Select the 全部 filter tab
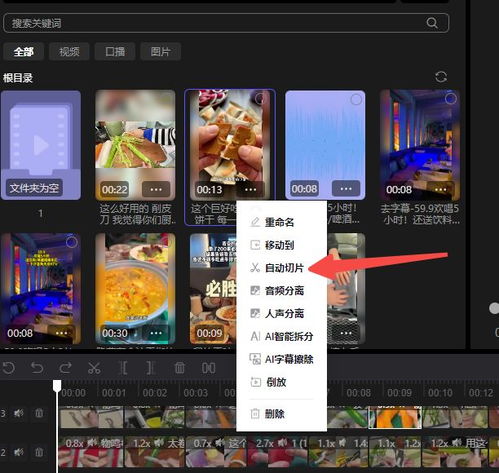Viewport: 499px width, 473px height. click(23, 52)
